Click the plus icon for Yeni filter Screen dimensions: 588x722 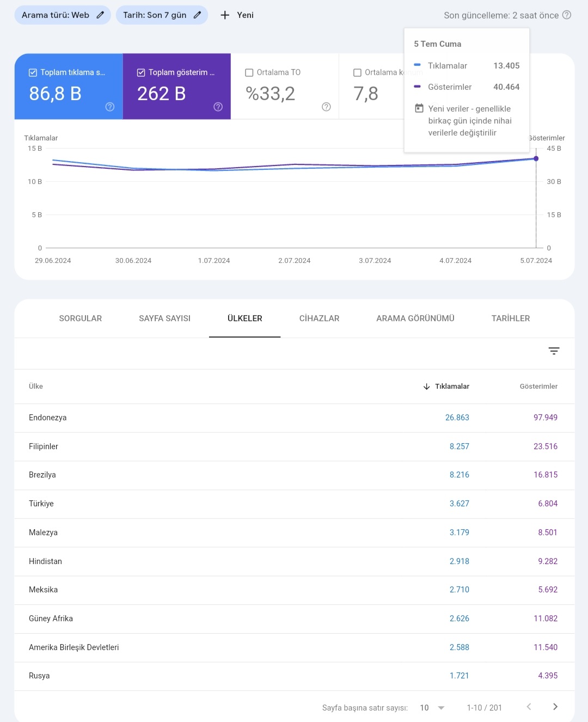(x=225, y=15)
